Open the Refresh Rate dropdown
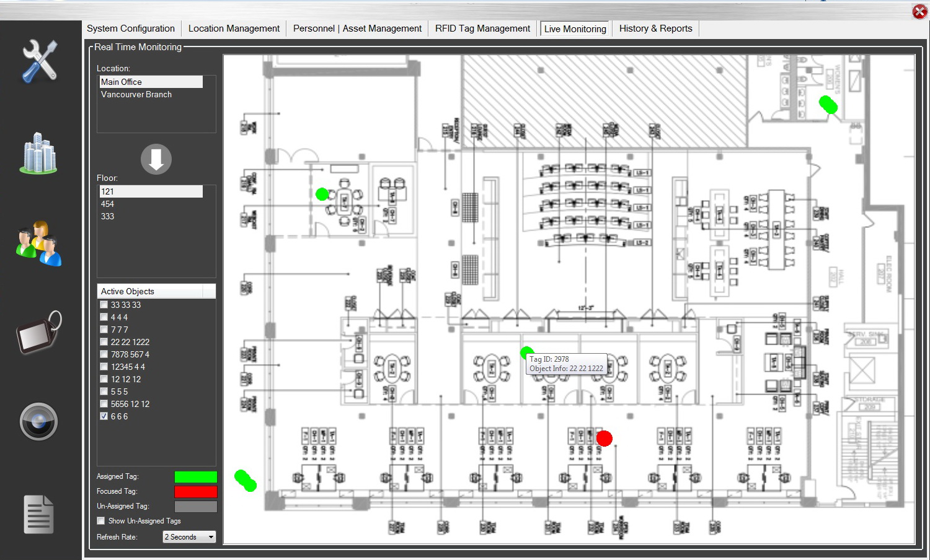 tap(189, 537)
